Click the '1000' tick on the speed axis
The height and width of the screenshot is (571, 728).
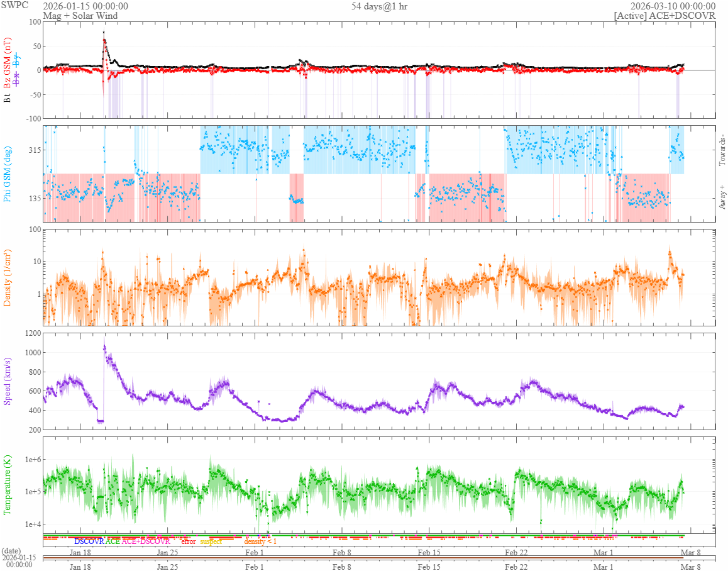[x=33, y=353]
